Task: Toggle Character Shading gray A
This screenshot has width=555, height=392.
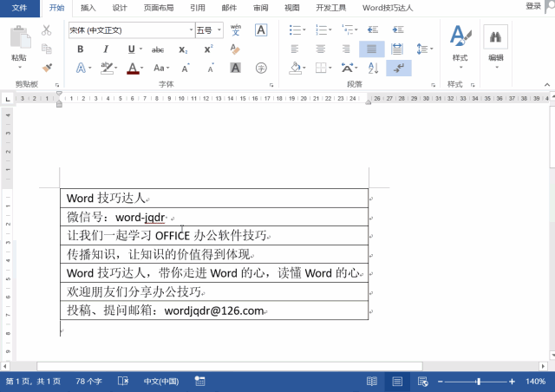Action: [235, 68]
